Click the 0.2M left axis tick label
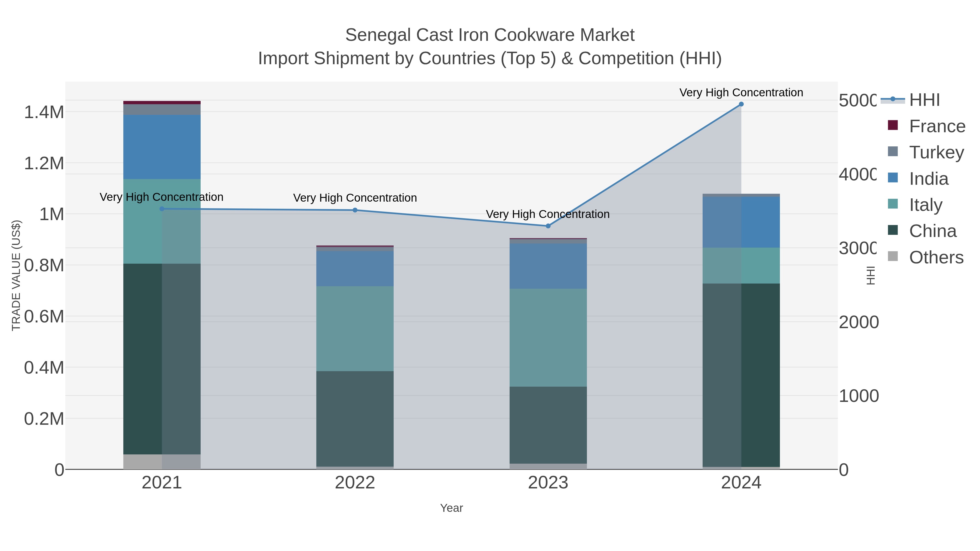 click(44, 419)
